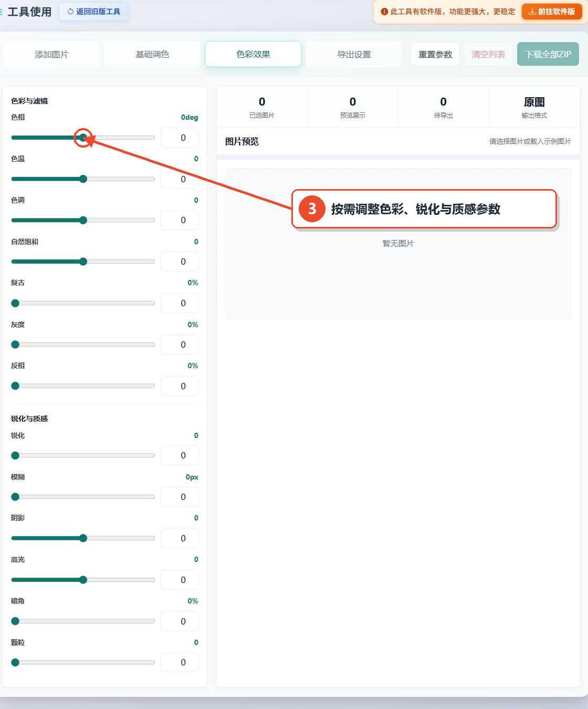Screen dimensions: 588x709
Task: Focus the 色调 numeric input box
Action: 180,220
